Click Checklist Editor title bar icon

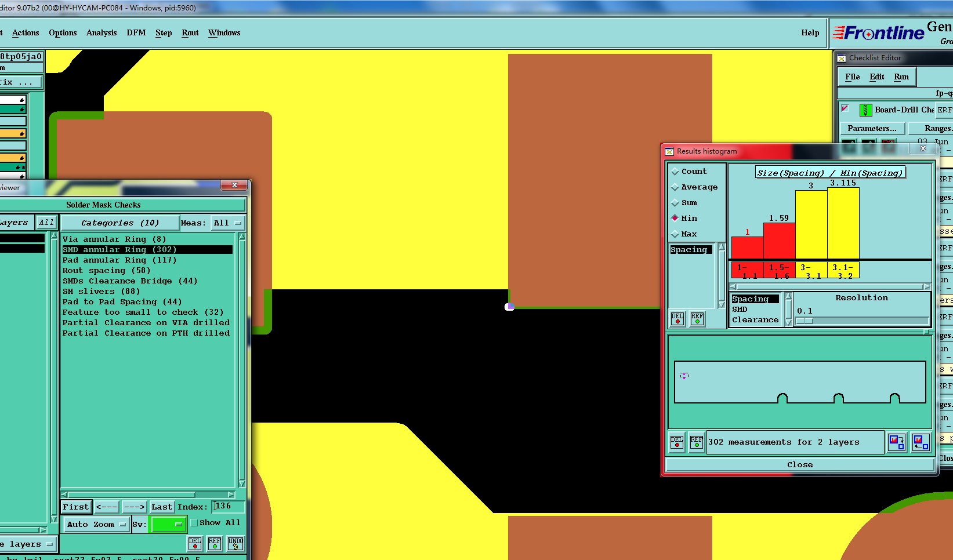842,58
